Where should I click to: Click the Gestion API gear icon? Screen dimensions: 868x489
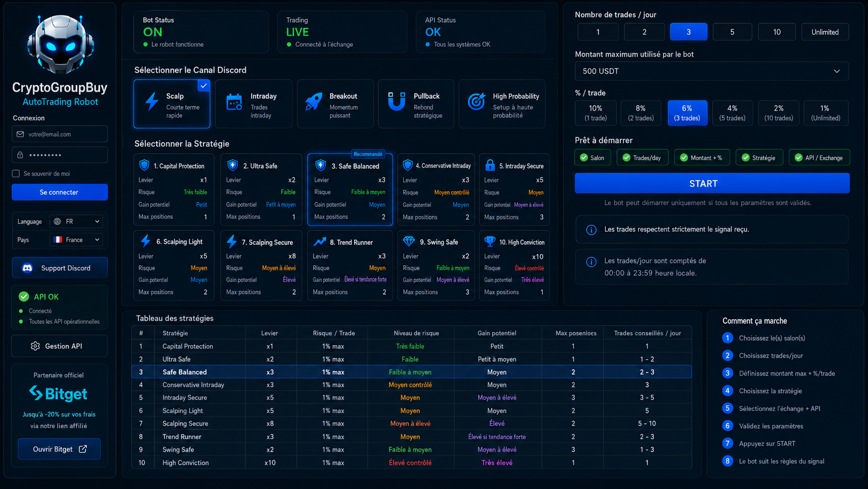pos(35,346)
